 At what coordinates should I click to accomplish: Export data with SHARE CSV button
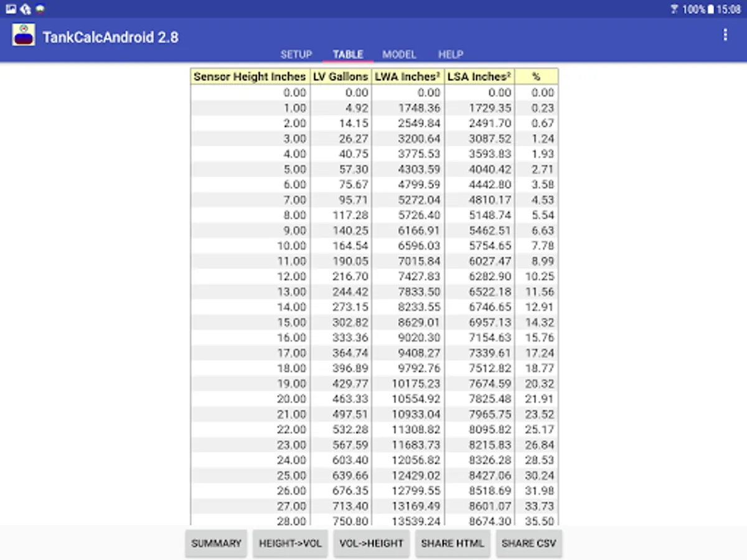(x=529, y=543)
